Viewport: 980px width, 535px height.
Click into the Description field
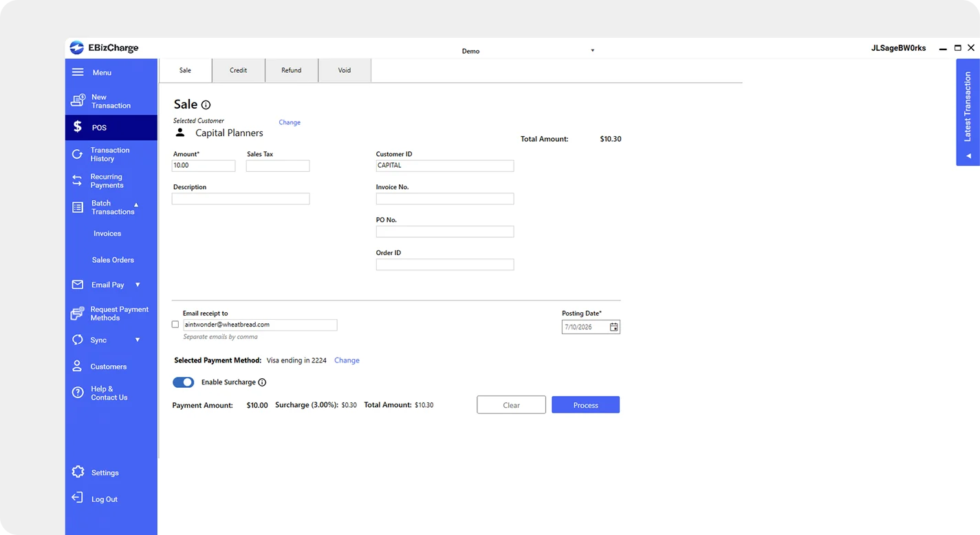[241, 199]
